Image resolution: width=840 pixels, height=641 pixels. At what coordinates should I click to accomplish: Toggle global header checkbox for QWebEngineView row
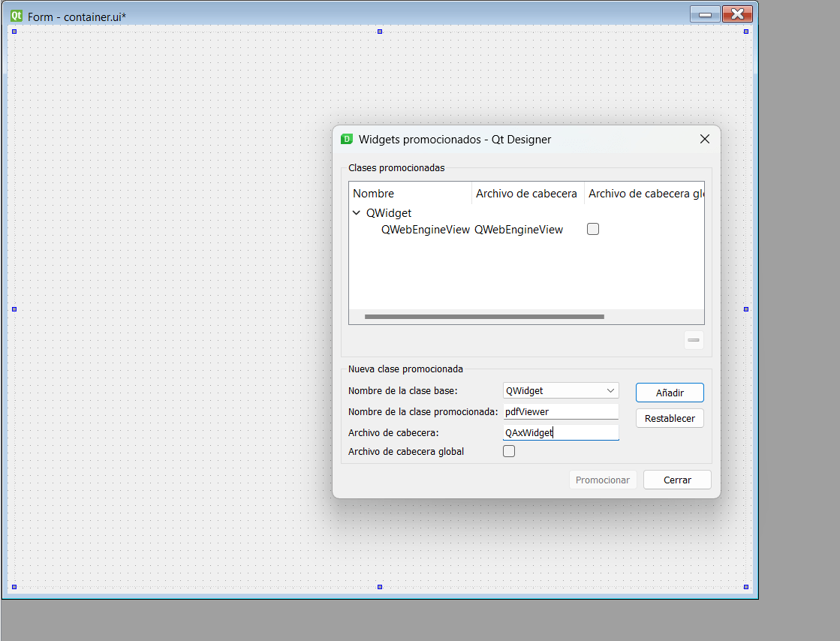tap(593, 229)
